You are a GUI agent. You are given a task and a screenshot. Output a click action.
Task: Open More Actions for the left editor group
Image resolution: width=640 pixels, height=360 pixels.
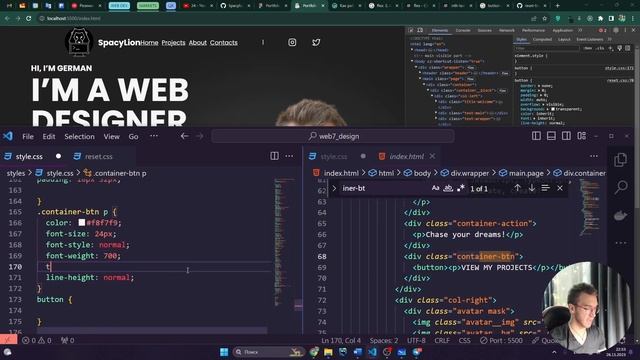tap(289, 156)
